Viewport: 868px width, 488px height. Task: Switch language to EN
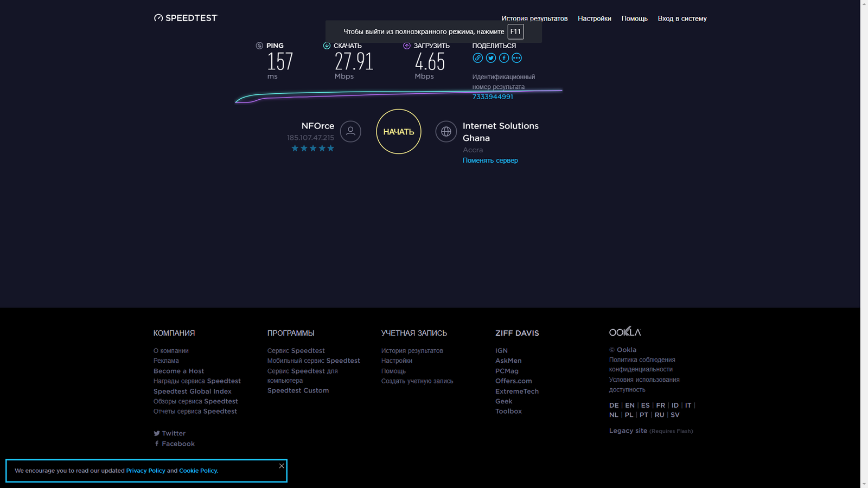[x=630, y=406]
